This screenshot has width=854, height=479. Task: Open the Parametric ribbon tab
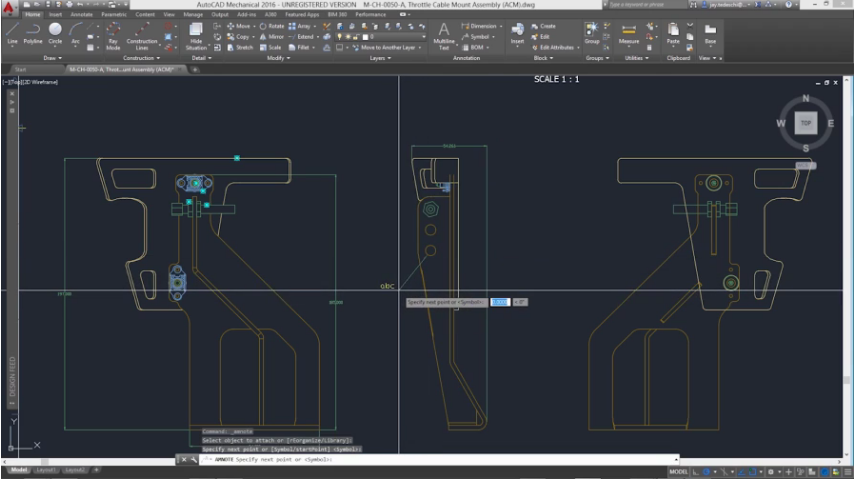point(114,15)
